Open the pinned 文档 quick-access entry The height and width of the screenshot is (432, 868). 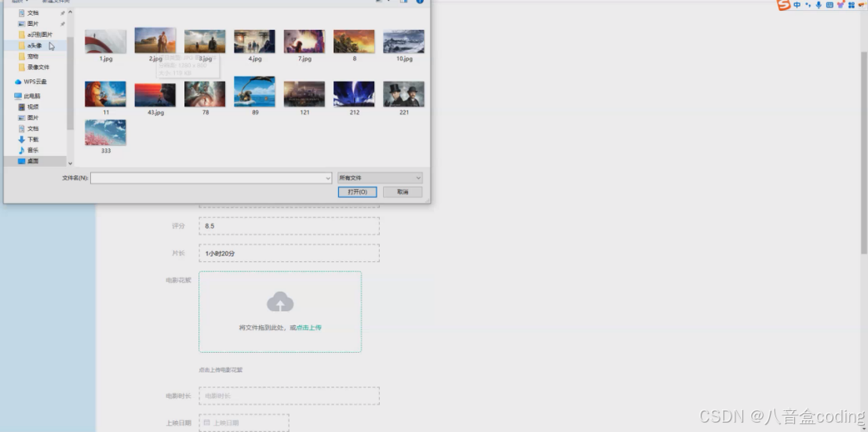pyautogui.click(x=33, y=13)
